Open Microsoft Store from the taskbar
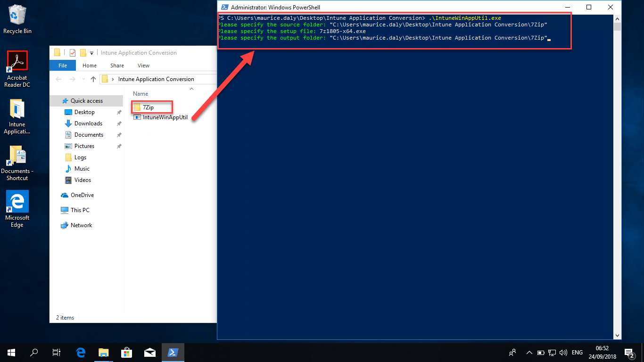 [x=126, y=352]
